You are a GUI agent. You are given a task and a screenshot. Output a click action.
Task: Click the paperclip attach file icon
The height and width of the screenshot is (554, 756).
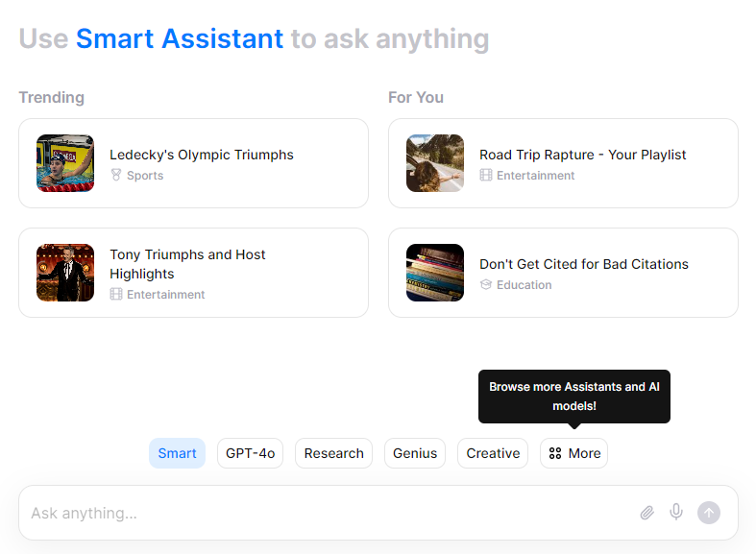point(647,513)
